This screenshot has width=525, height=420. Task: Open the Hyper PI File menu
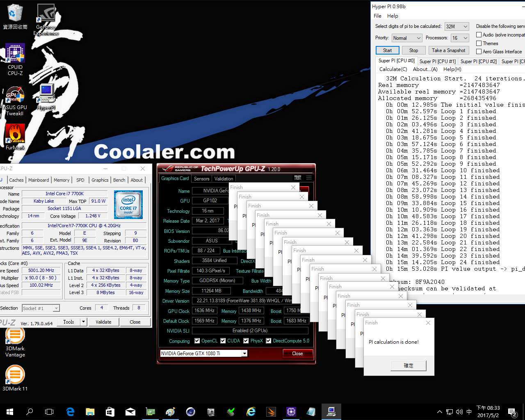pyautogui.click(x=377, y=16)
